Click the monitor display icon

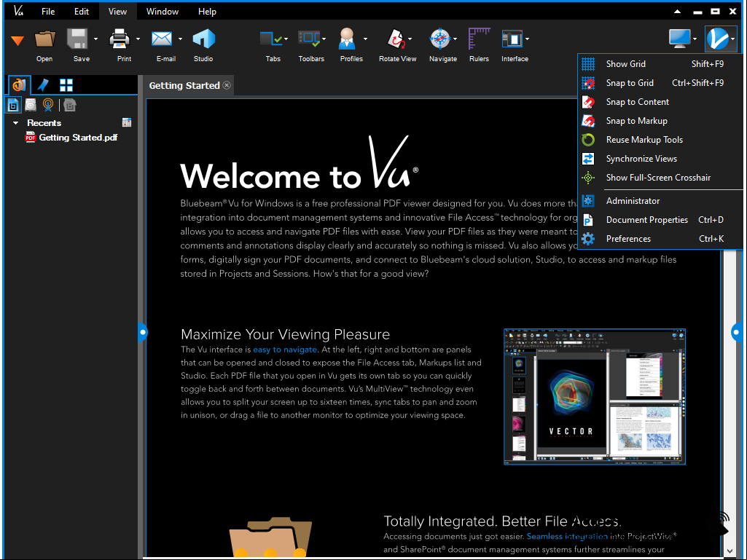[680, 39]
